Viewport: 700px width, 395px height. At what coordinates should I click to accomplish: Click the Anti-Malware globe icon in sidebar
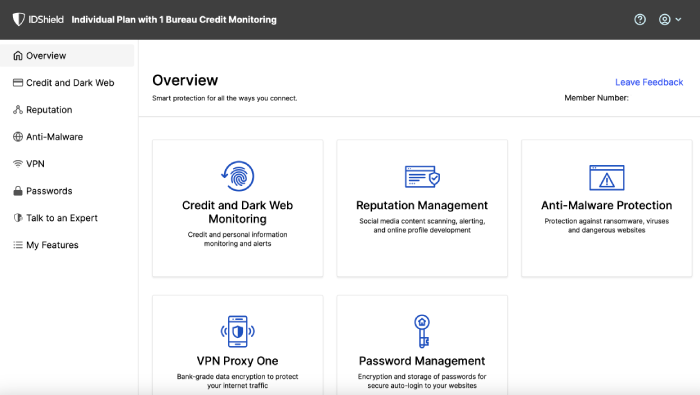(x=18, y=137)
